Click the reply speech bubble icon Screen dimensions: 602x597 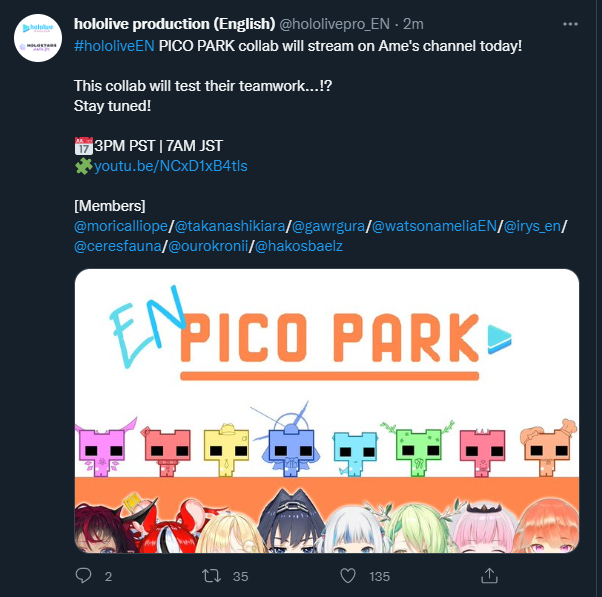coord(83,576)
